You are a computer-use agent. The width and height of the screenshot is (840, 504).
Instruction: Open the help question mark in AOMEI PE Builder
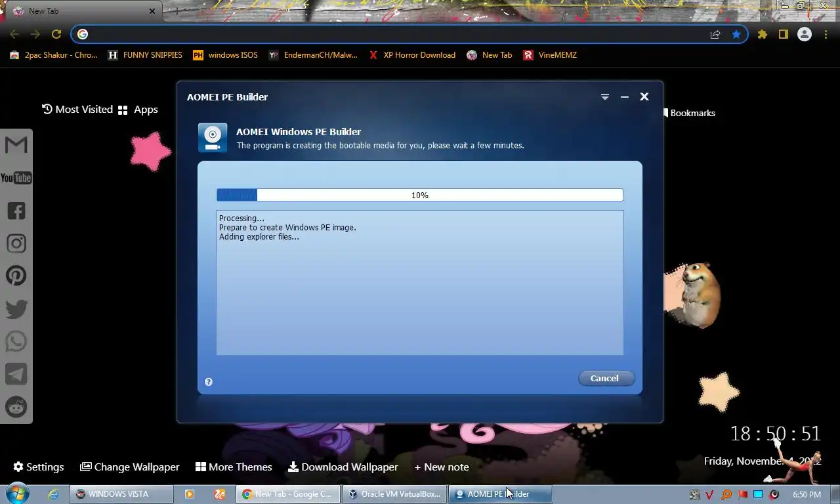(x=209, y=382)
